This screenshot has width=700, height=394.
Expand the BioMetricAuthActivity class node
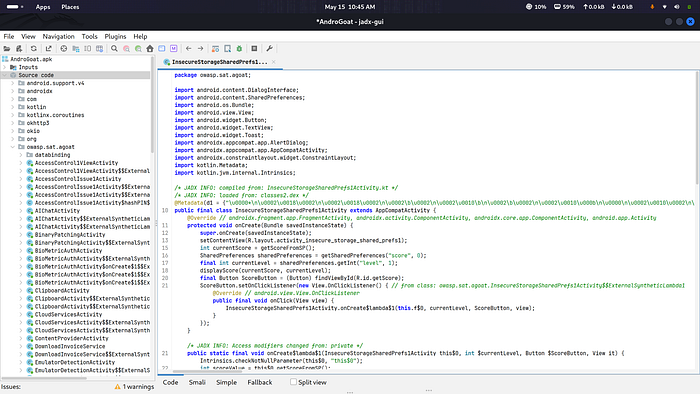21,251
